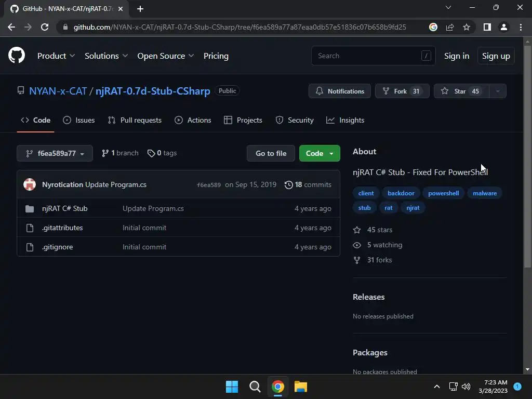Go back using the browser back arrow

[x=11, y=27]
